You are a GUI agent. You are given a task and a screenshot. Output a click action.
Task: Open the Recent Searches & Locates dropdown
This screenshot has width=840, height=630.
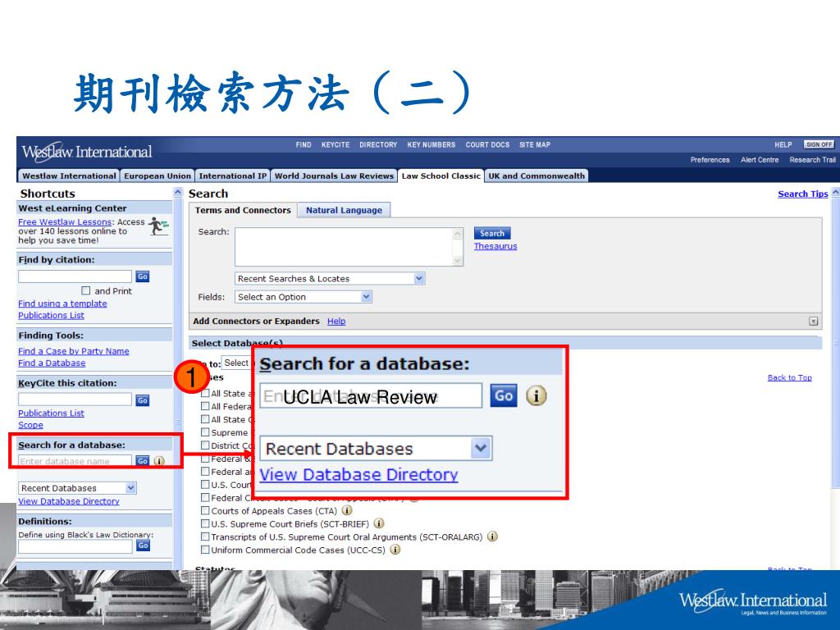point(330,279)
